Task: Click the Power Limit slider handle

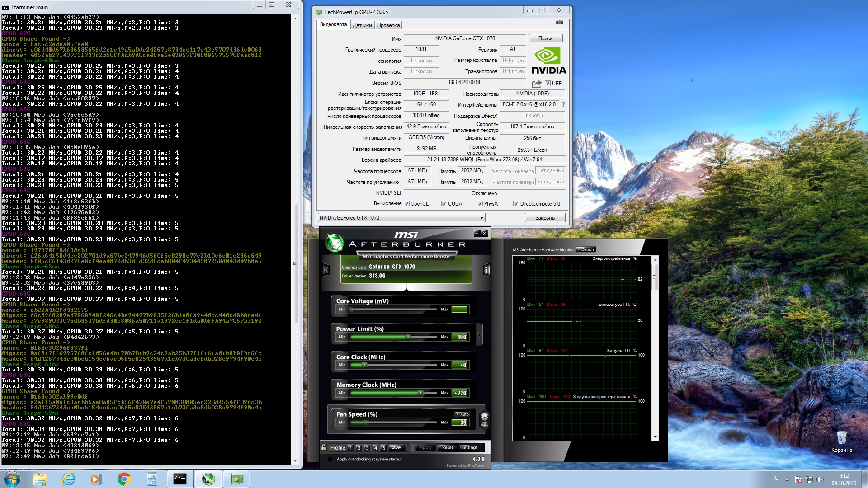Action: pos(408,337)
